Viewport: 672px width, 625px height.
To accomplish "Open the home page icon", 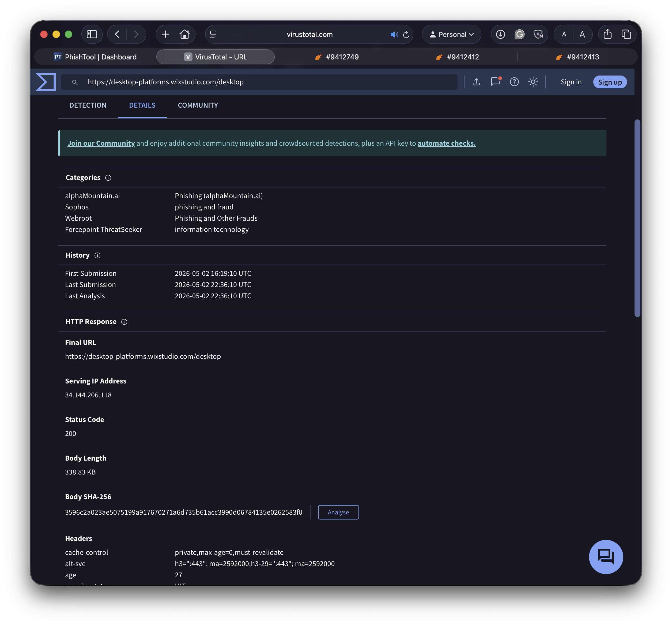I will (184, 34).
